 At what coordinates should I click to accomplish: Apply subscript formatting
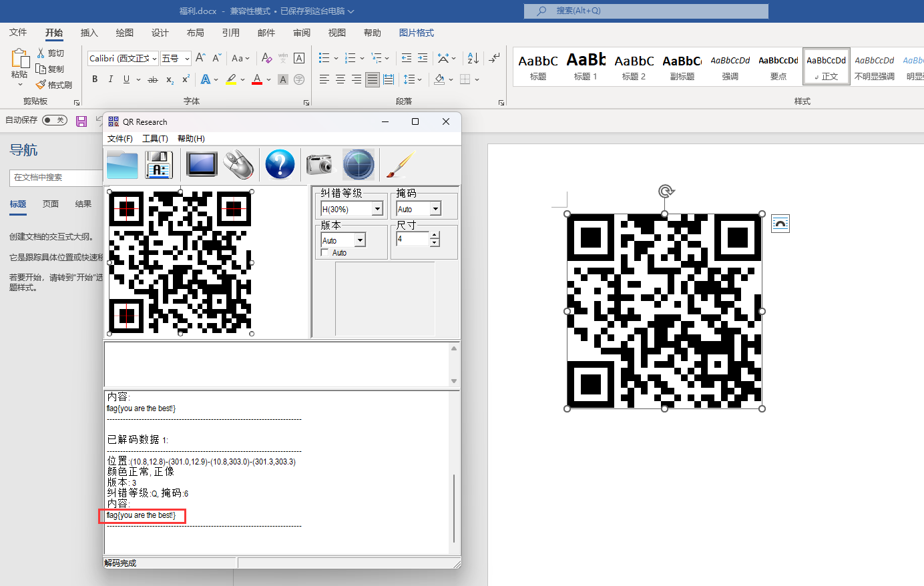click(170, 79)
